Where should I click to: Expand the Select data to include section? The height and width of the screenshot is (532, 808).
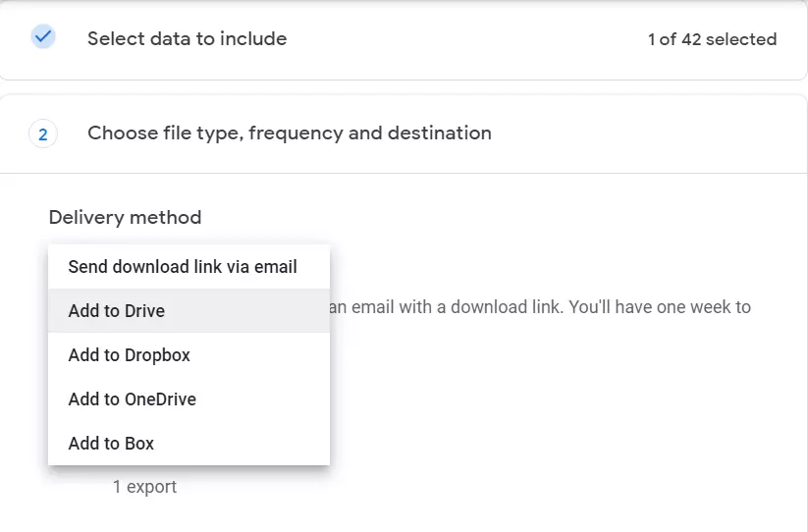point(187,39)
